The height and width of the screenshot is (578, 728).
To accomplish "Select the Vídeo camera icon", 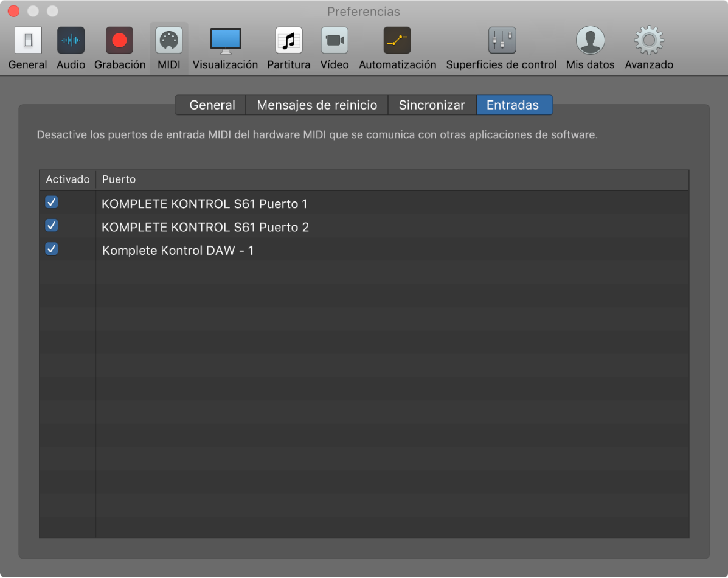I will (x=335, y=41).
